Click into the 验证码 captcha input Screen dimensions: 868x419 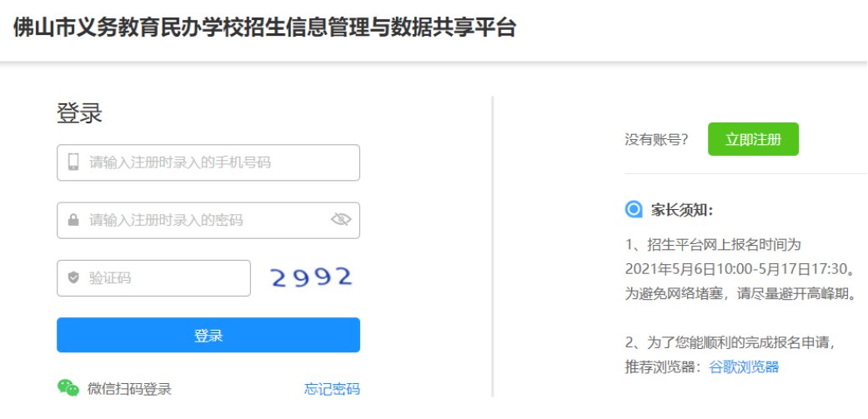163,278
